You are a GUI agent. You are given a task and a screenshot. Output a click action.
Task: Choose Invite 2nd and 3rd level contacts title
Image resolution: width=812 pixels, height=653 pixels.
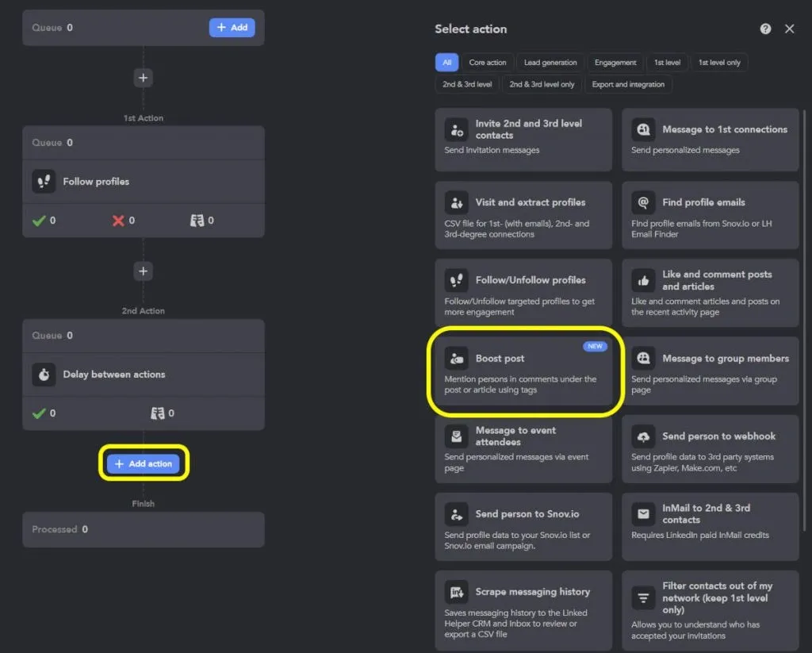click(x=529, y=129)
